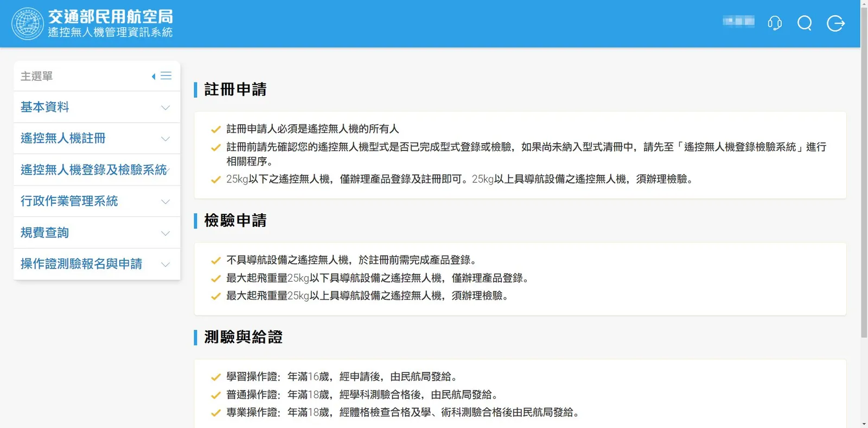Expand the 基本資料 menu chevron
868x428 pixels.
click(x=165, y=107)
